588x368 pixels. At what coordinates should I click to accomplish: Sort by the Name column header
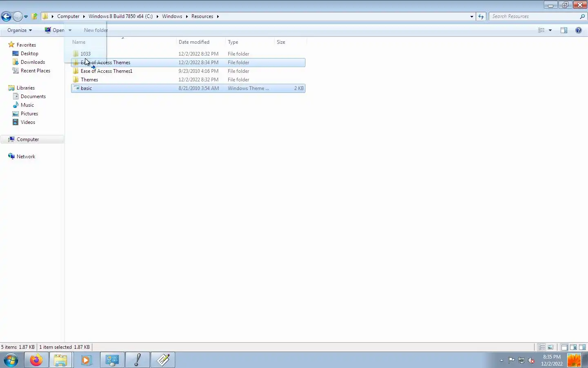123,42
